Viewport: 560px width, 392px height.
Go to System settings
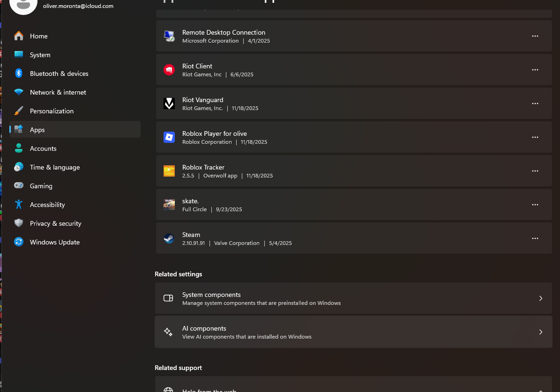click(75, 55)
